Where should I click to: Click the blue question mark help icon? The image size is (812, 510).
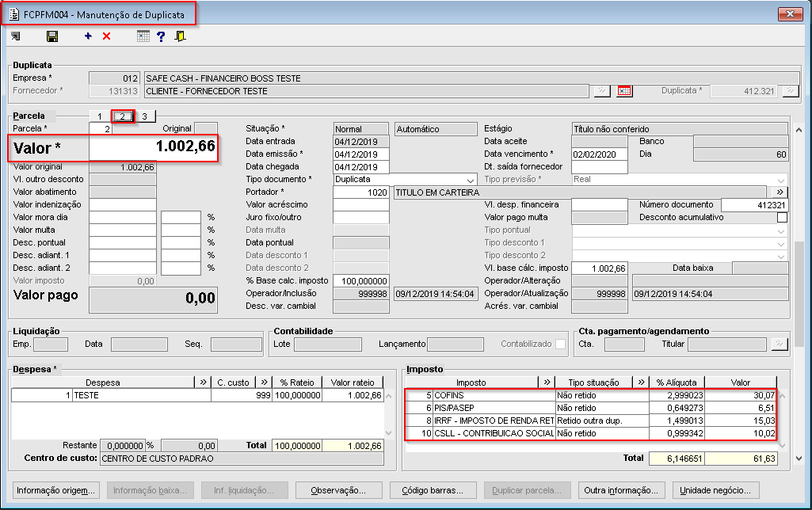coord(161,36)
